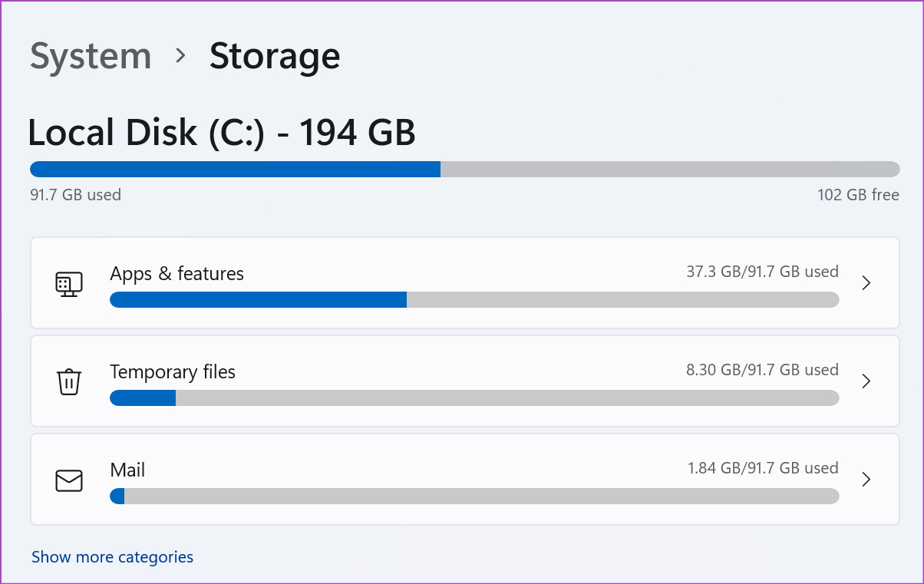Open the Temporary files label
The height and width of the screenshot is (584, 924).
(173, 372)
